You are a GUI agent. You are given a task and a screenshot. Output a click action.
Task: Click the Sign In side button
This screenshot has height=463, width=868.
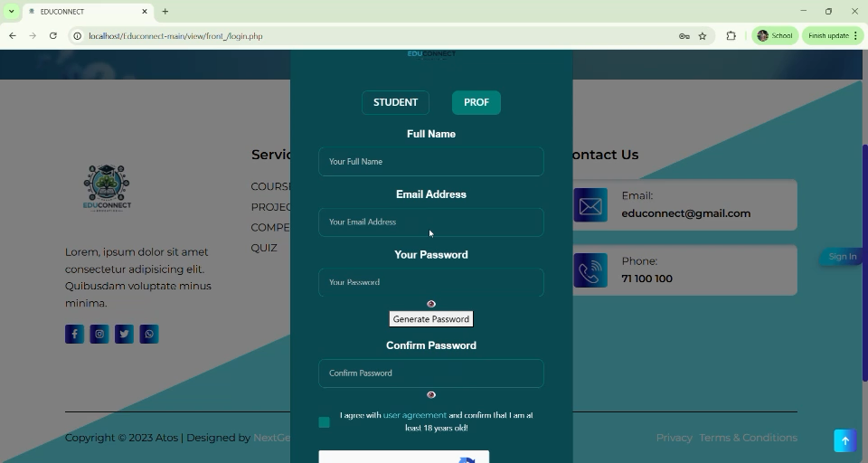click(841, 257)
